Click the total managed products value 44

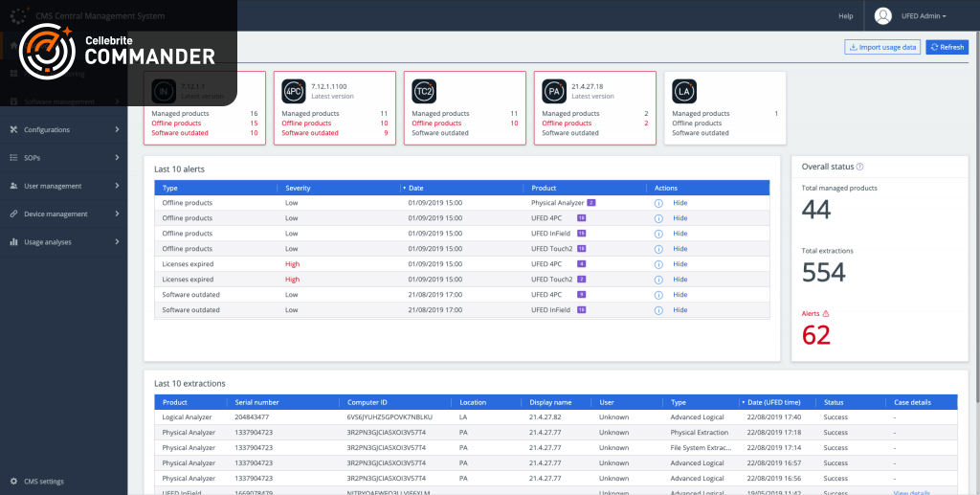(816, 210)
